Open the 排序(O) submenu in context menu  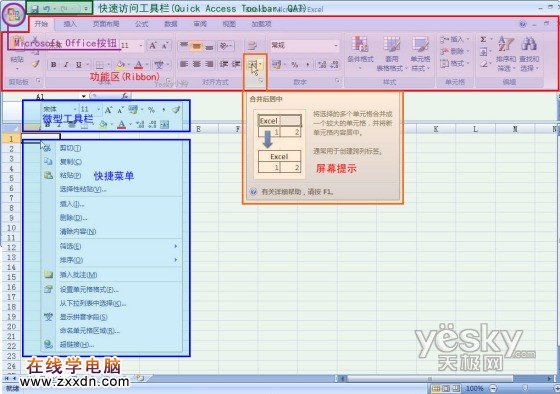coord(112,260)
